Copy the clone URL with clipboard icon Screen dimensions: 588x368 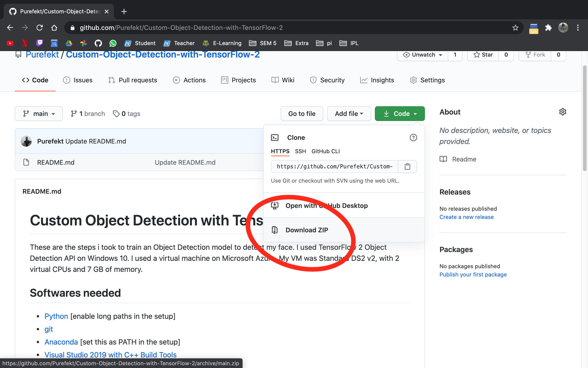click(407, 167)
